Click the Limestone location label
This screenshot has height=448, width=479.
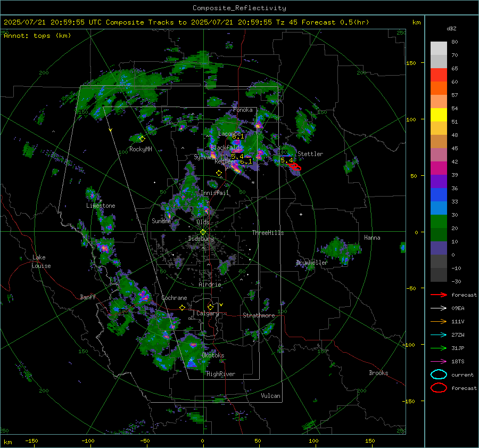point(101,206)
